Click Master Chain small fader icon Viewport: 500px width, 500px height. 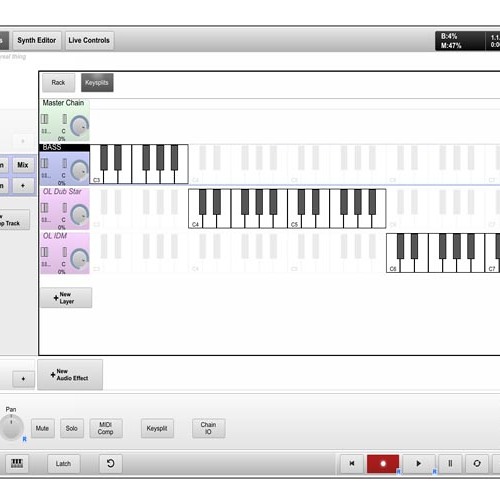pyautogui.click(x=65, y=119)
